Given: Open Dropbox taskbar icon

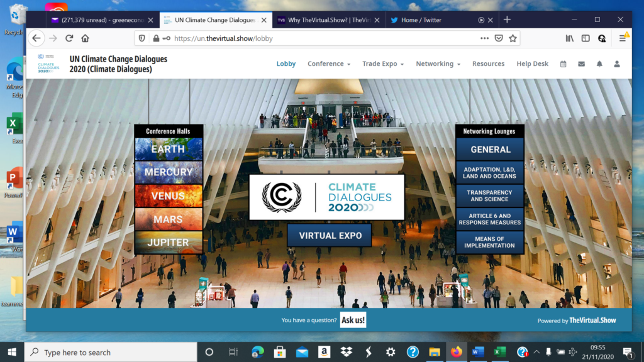Looking at the screenshot, I should pyautogui.click(x=347, y=352).
